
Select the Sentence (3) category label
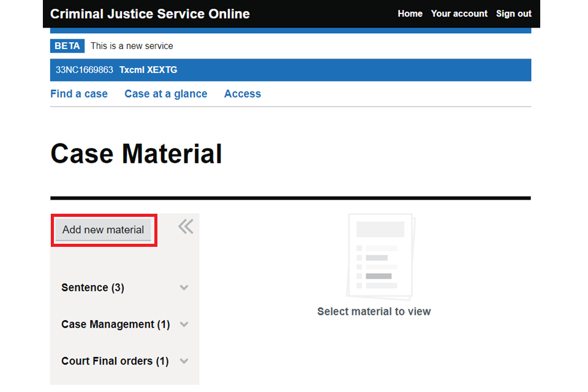click(x=92, y=288)
